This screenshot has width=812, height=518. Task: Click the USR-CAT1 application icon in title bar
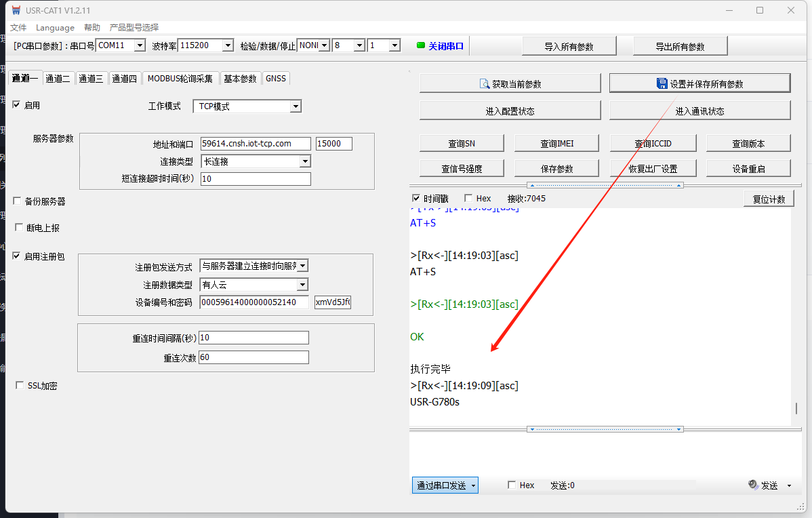16,11
